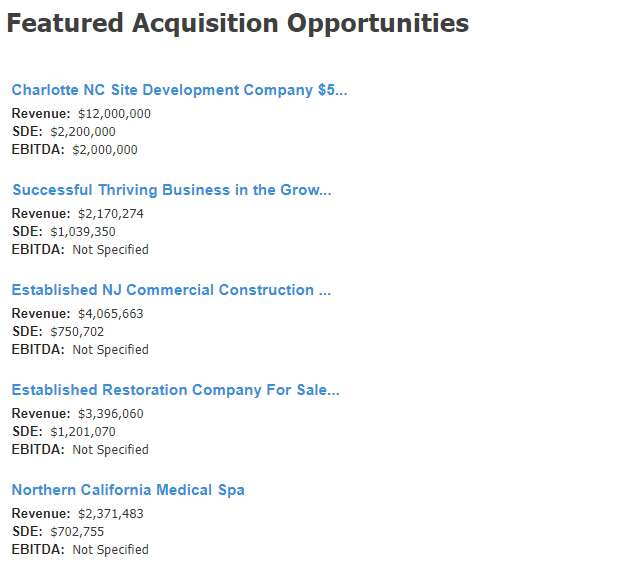The width and height of the screenshot is (617, 573).
Task: Click the $1,039,350 SDE value
Action: [x=83, y=232]
